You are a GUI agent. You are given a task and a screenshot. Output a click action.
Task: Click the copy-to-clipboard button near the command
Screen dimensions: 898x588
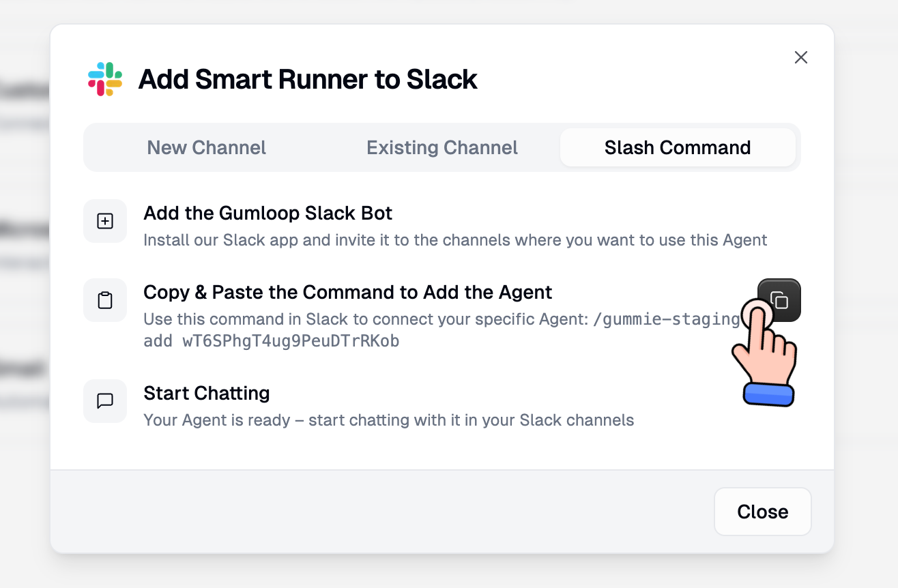point(779,300)
